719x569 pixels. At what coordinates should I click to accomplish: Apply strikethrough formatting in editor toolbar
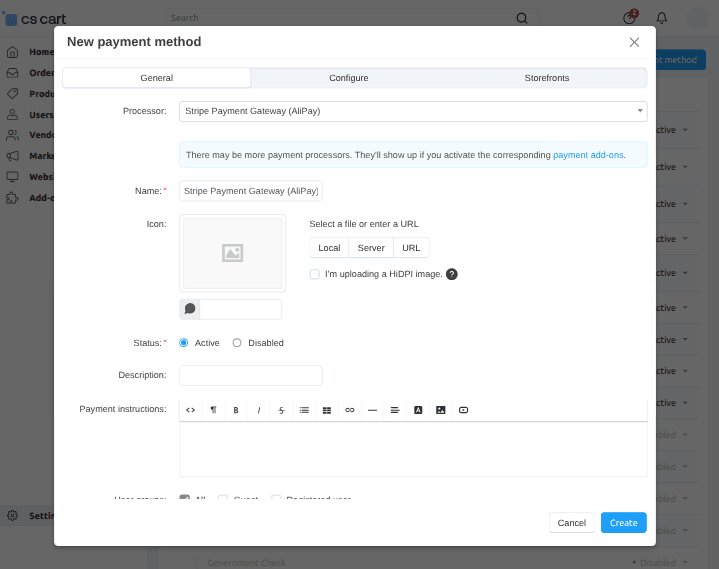point(282,410)
